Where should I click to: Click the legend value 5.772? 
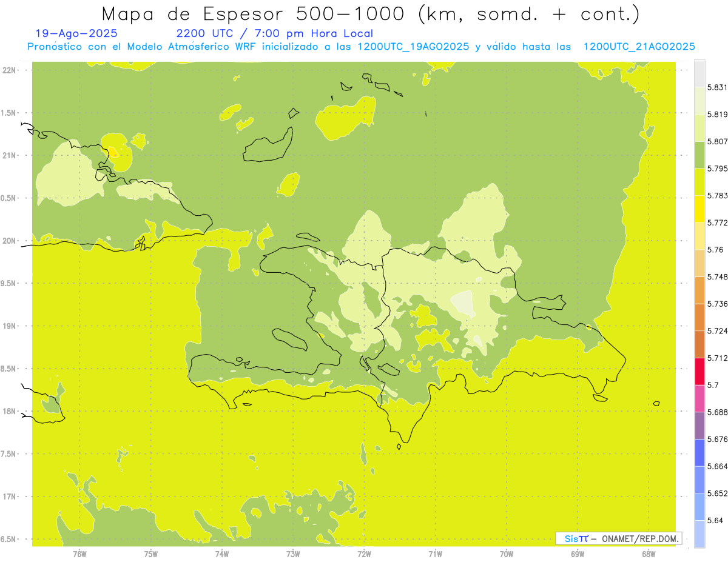point(718,222)
